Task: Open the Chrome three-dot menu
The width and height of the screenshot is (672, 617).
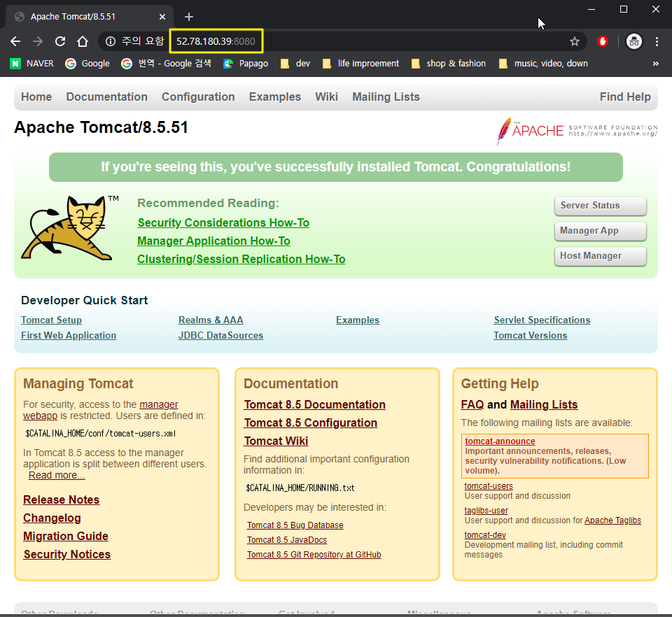Action: point(657,41)
